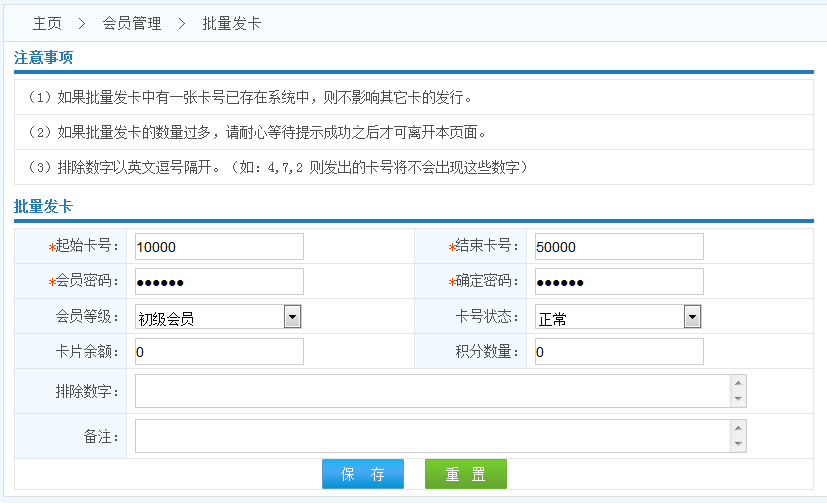Image resolution: width=827 pixels, height=503 pixels.
Task: Focus the 积分数量 input box
Action: (x=618, y=352)
